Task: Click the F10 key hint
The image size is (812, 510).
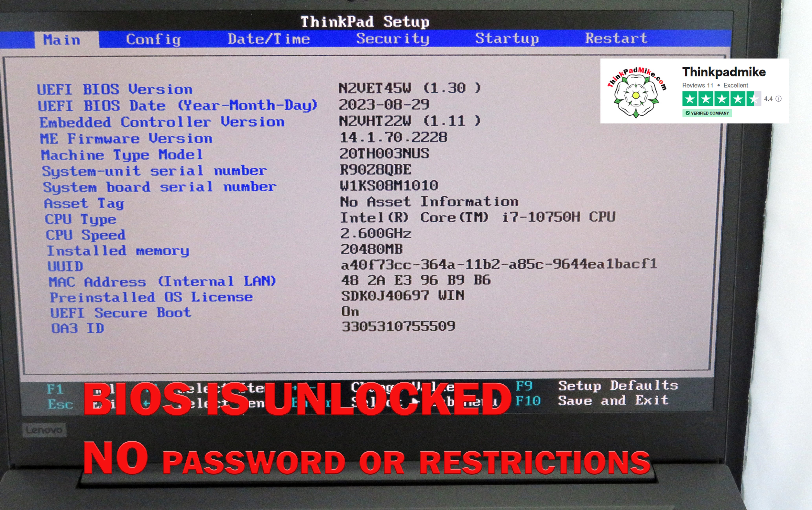Action: 528,401
